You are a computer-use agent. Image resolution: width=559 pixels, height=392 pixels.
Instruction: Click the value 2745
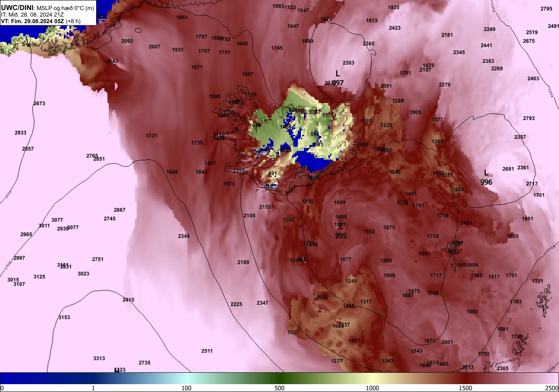[110, 219]
